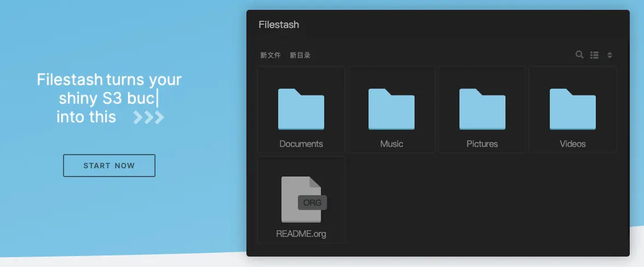Switch to list view layout icon
The width and height of the screenshot is (644, 267).
[x=594, y=55]
